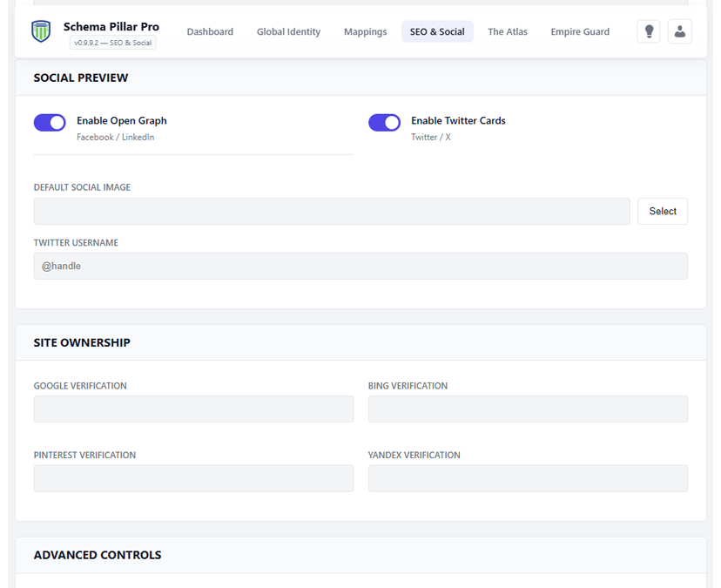Viewport: 721px width, 588px height.
Task: Open the lightbulb tips icon
Action: [x=649, y=31]
